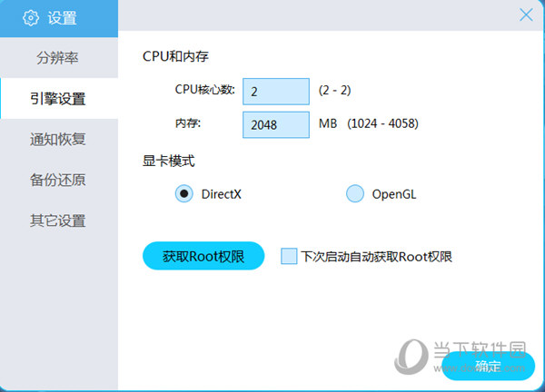Click the settings gear icon in header
The width and height of the screenshot is (545, 392).
point(31,18)
